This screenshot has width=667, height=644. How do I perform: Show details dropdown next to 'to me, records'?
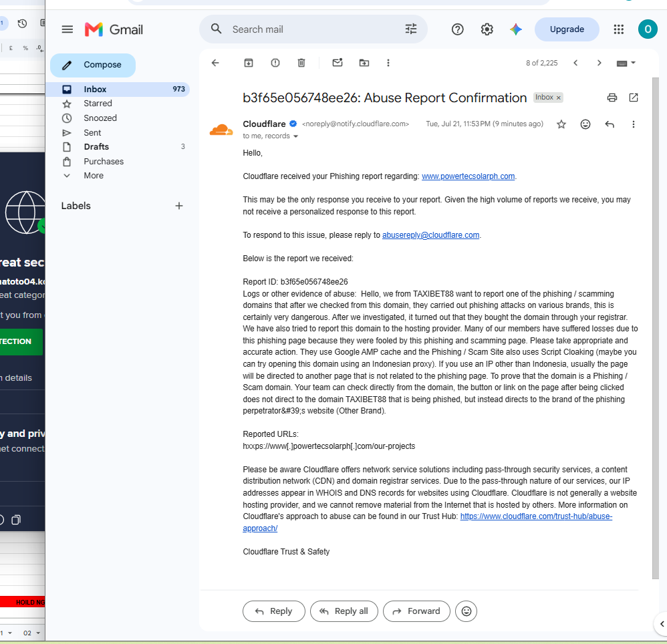tap(295, 136)
